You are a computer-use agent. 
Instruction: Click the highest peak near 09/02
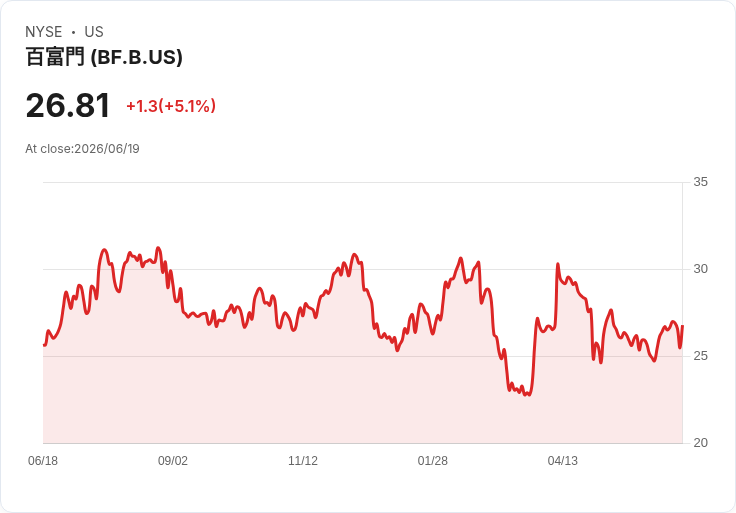coord(158,248)
